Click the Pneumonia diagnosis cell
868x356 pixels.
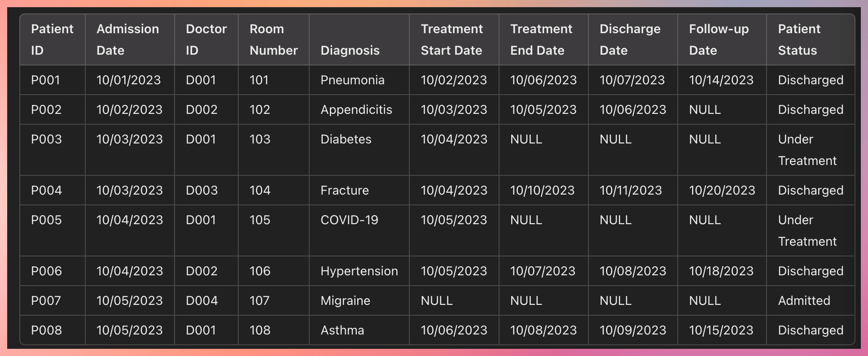coord(352,80)
